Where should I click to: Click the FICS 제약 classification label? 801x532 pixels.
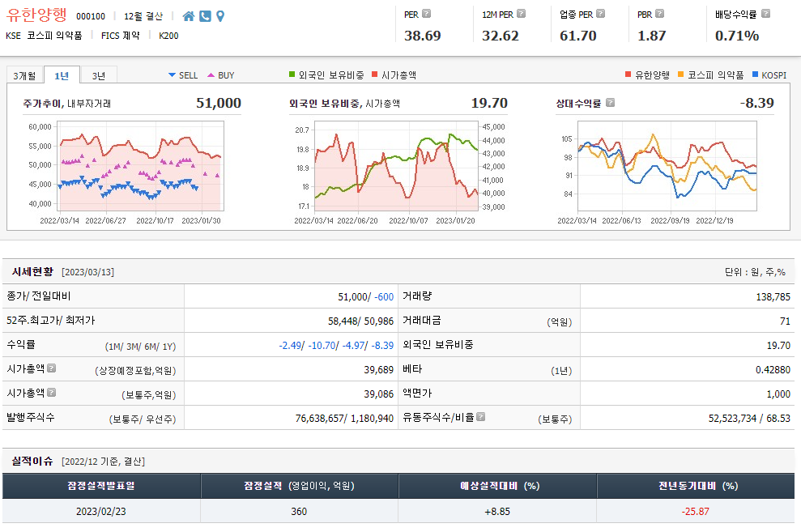tap(121, 36)
